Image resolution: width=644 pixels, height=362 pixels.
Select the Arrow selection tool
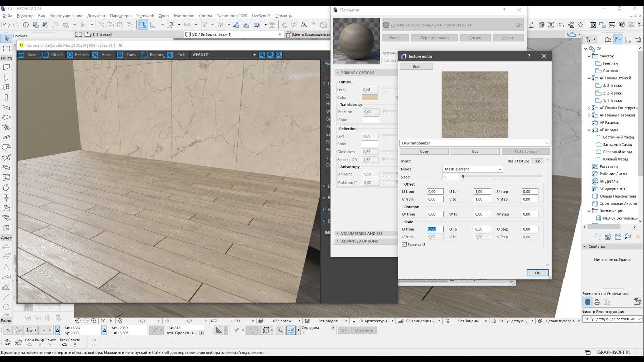(6, 39)
